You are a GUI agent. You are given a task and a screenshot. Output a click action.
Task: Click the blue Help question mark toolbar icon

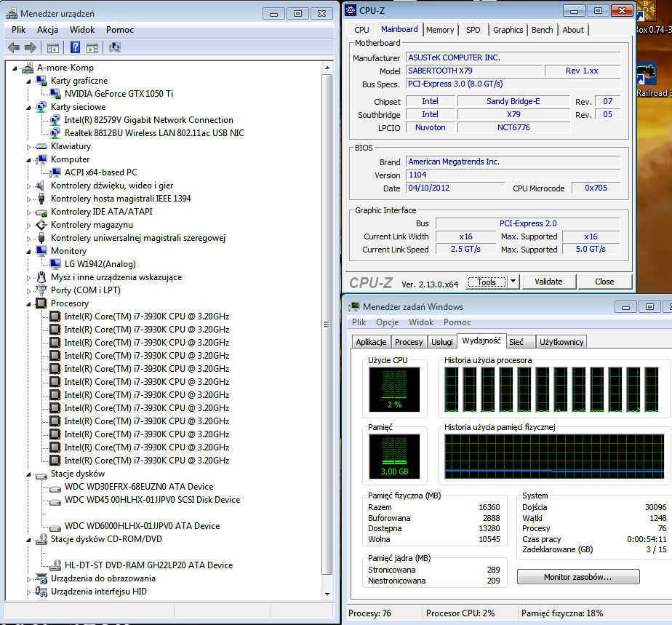pos(75,47)
